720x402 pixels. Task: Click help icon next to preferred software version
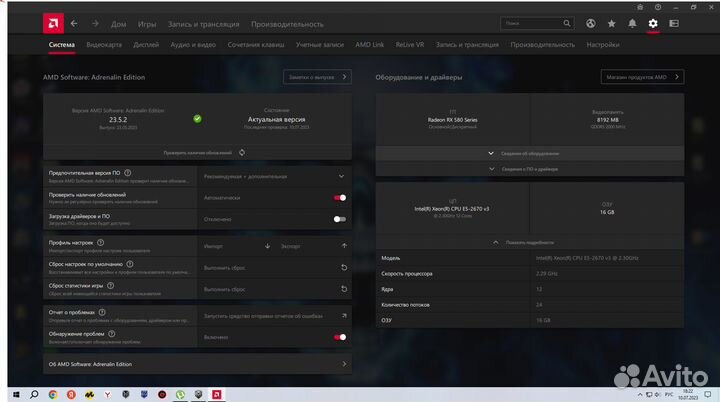(128, 173)
